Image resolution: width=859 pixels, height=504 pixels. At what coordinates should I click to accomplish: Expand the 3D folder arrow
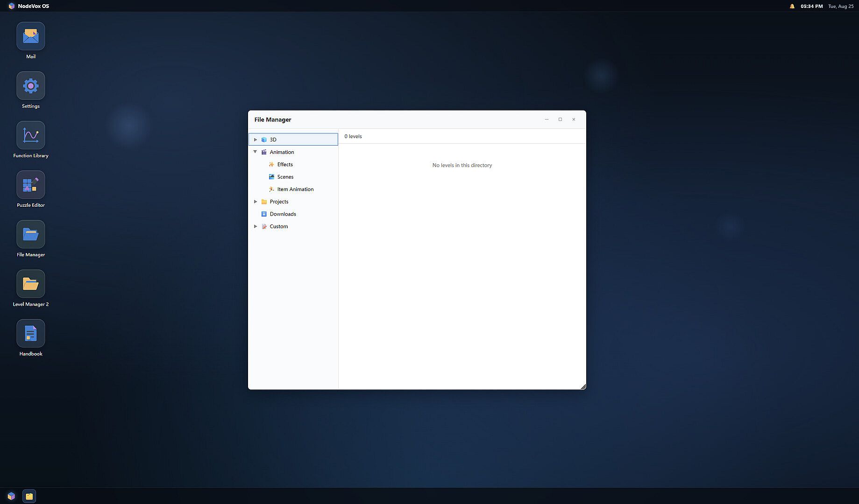(x=256, y=140)
